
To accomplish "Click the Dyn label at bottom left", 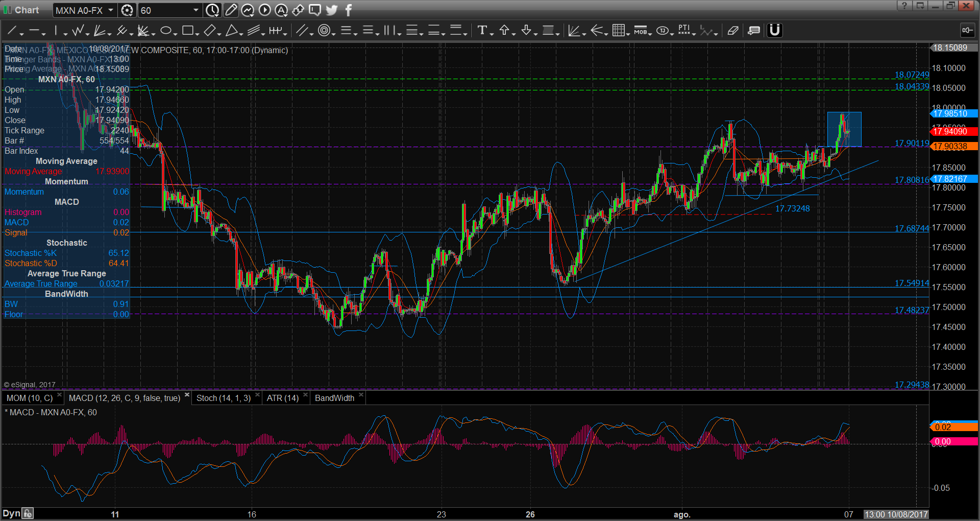I will coord(11,513).
